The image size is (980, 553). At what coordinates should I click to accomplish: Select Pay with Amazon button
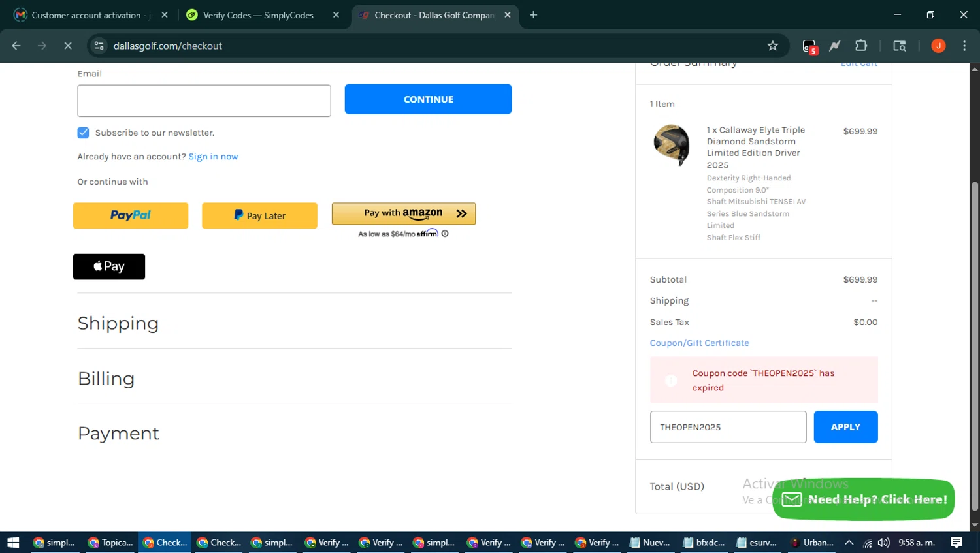[x=404, y=213]
